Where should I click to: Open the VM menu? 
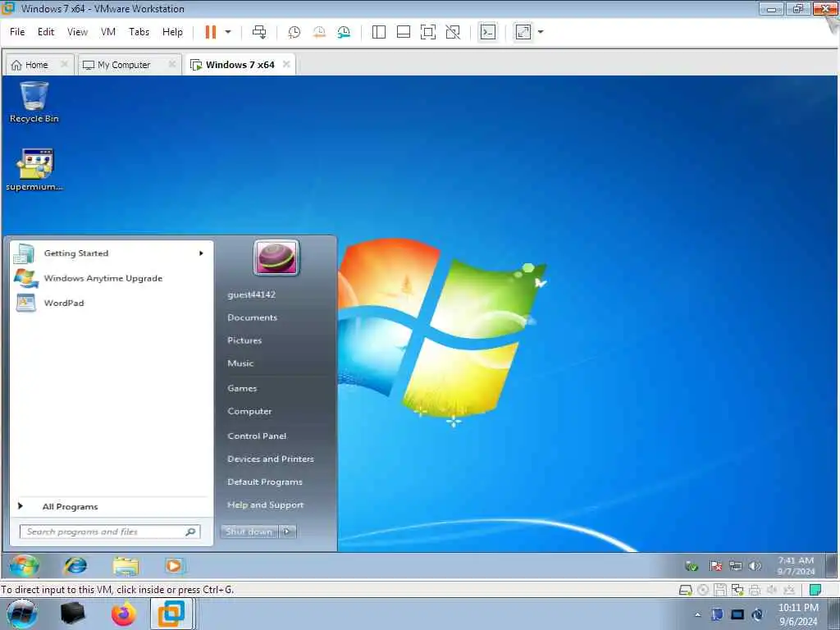pyautogui.click(x=108, y=32)
